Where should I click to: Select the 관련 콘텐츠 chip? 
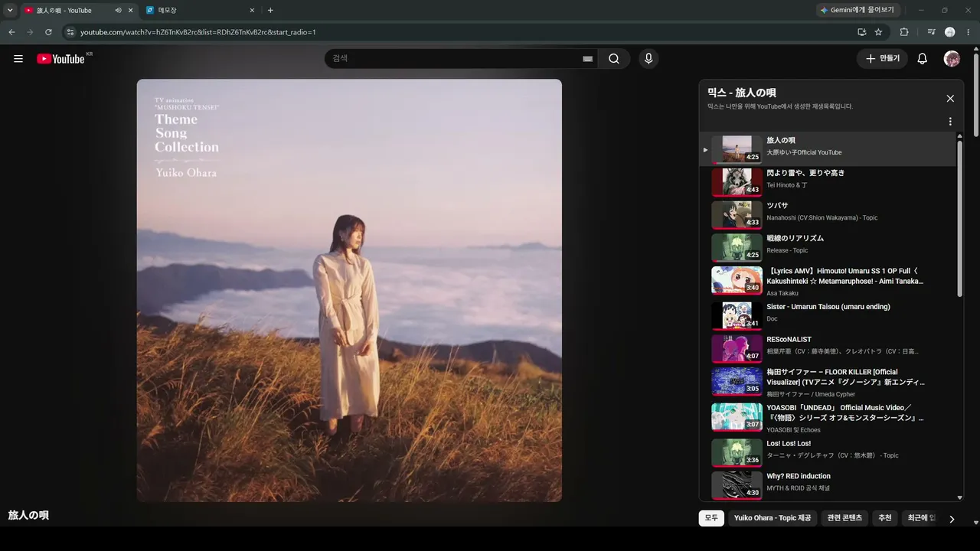pyautogui.click(x=844, y=518)
